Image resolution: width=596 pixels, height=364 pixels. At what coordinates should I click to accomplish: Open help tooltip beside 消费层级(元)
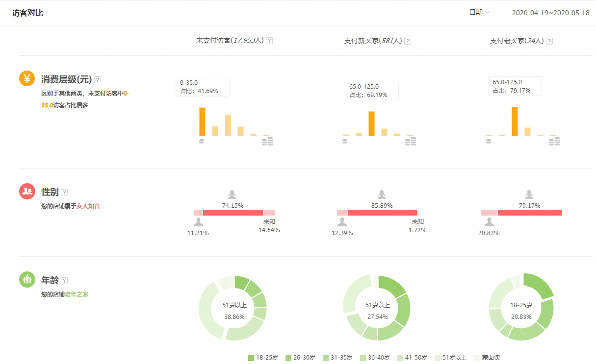(x=98, y=79)
